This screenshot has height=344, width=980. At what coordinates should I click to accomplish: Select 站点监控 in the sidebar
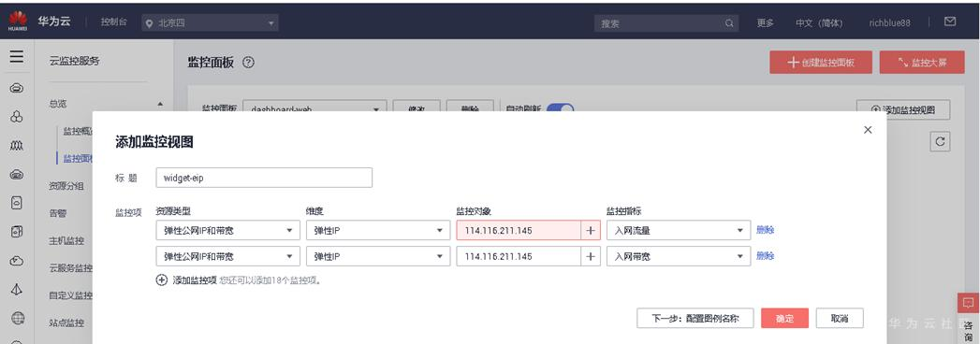pyautogui.click(x=66, y=322)
